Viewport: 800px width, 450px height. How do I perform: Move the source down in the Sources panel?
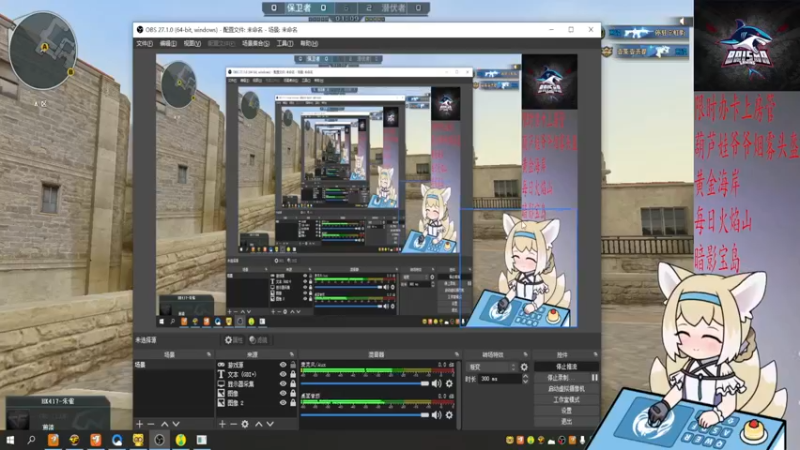pos(270,424)
